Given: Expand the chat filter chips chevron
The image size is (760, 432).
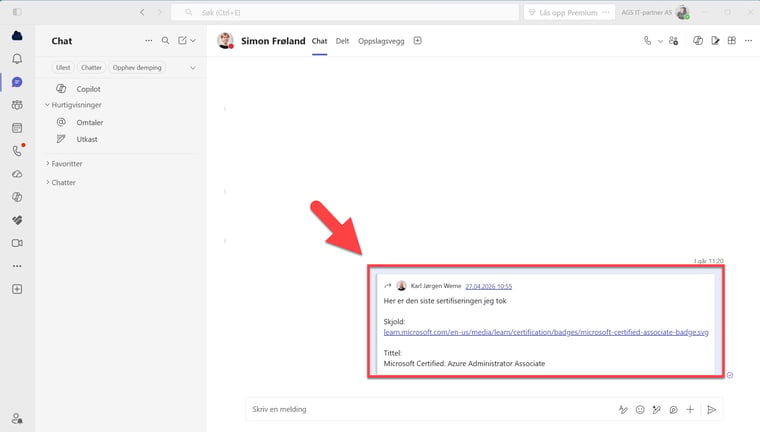Looking at the screenshot, I should (x=193, y=68).
